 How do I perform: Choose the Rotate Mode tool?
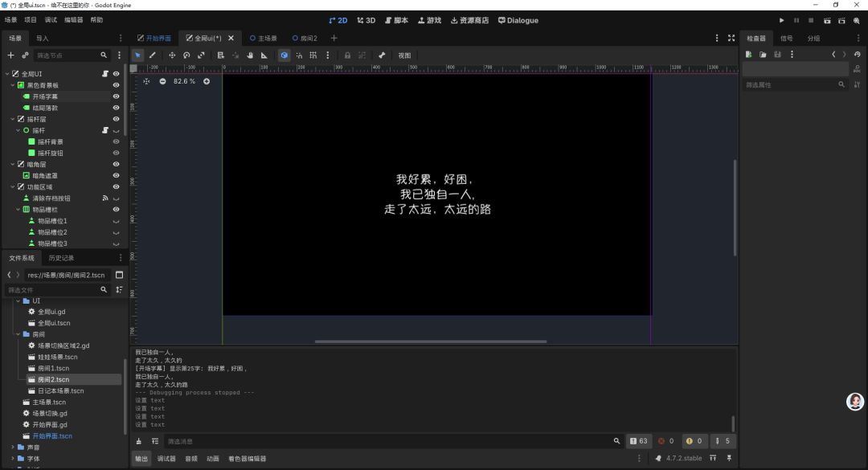tap(186, 55)
